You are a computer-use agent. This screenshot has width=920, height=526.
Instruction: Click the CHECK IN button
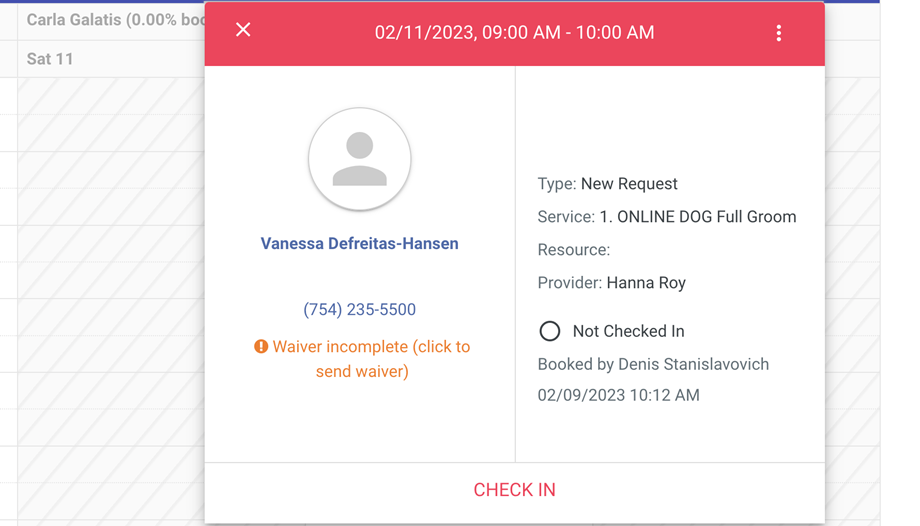[515, 490]
